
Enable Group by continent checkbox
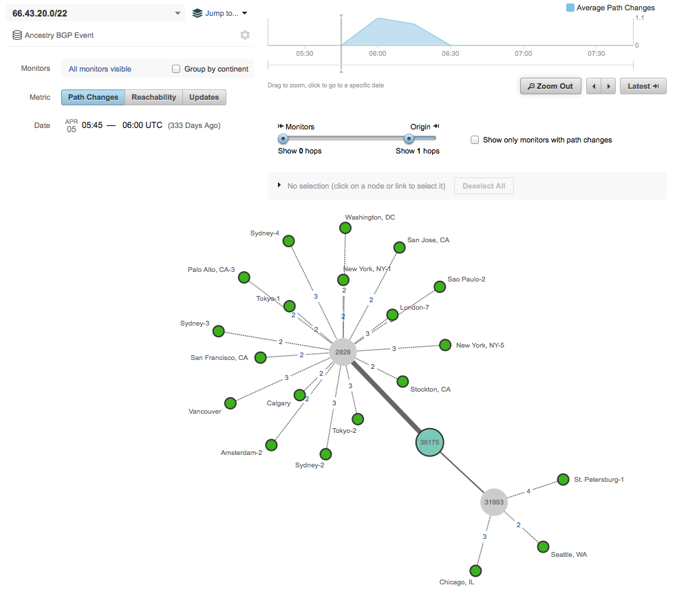pyautogui.click(x=176, y=69)
